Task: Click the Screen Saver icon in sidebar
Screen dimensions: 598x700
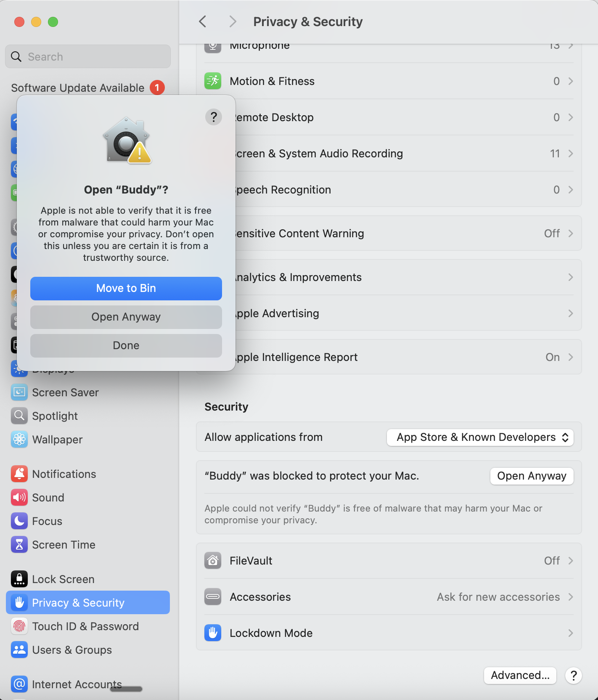Action: click(19, 392)
